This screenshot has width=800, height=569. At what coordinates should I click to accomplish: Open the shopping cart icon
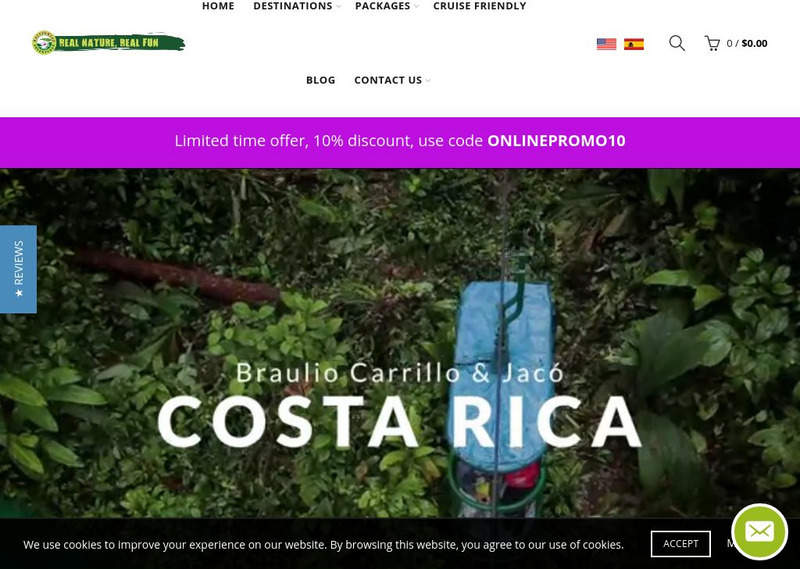pyautogui.click(x=712, y=43)
